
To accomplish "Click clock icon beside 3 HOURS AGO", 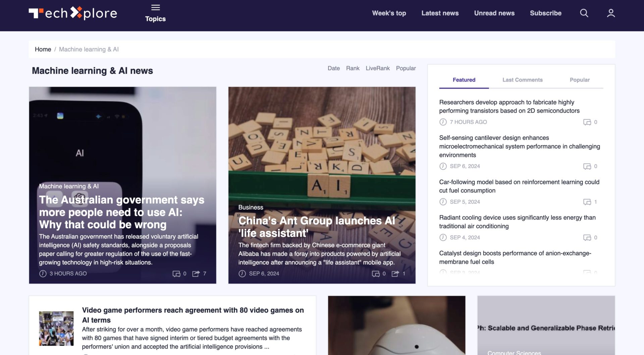I will (x=43, y=274).
